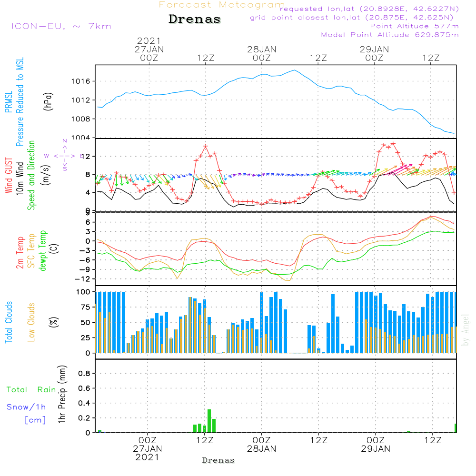Click the tallest green rain bar near 12Z 27JAN
The width and height of the screenshot is (476, 476).
pos(209,421)
